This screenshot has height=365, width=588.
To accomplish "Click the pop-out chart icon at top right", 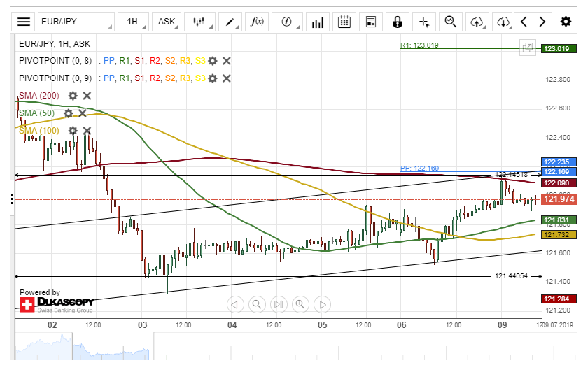I will point(527,48).
